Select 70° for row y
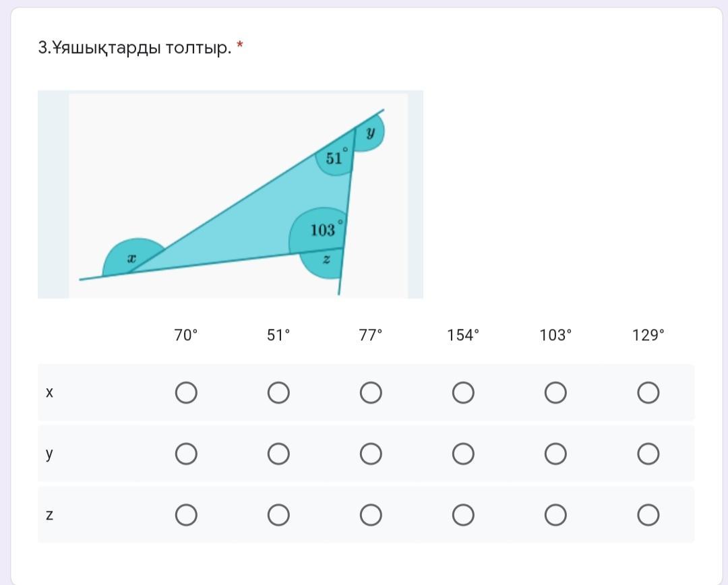This screenshot has width=728, height=585. [x=186, y=454]
